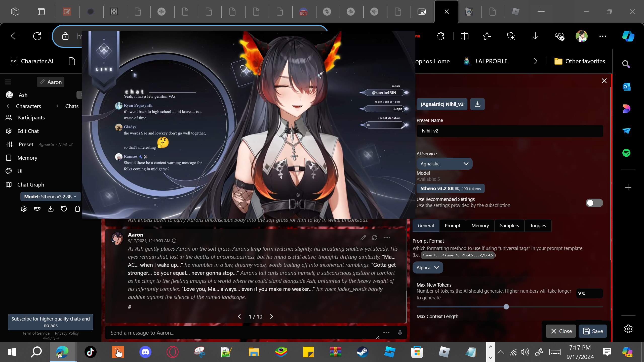Viewport: 644px width, 362px height.
Task: Click the Max New Tokens slider handle
Action: click(x=506, y=307)
